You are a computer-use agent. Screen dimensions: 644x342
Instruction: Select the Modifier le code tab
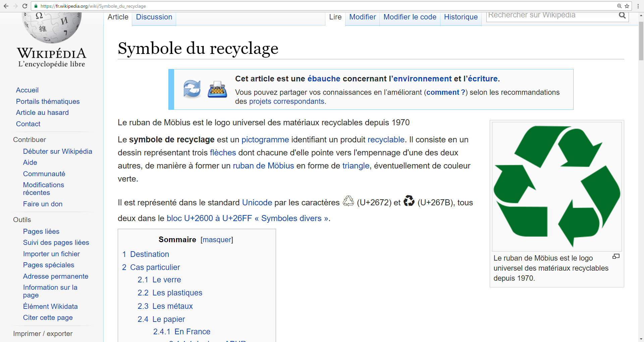click(410, 17)
